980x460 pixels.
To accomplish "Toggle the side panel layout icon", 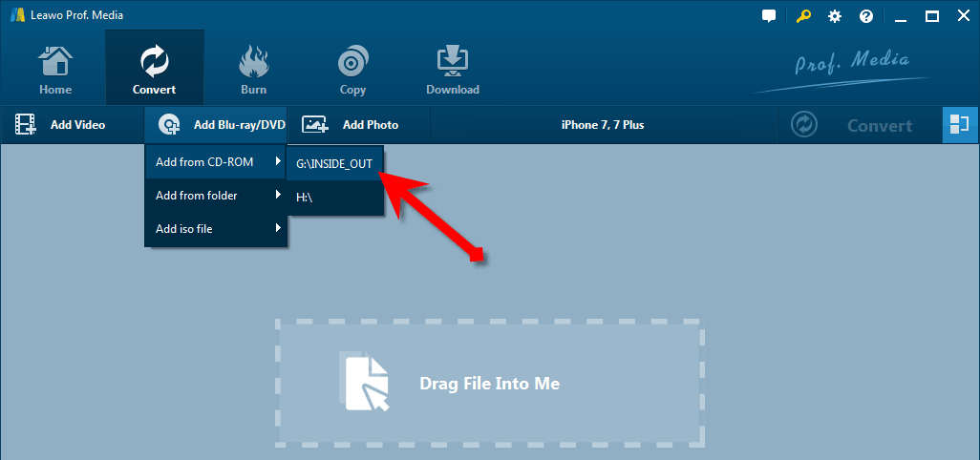I will coord(959,125).
